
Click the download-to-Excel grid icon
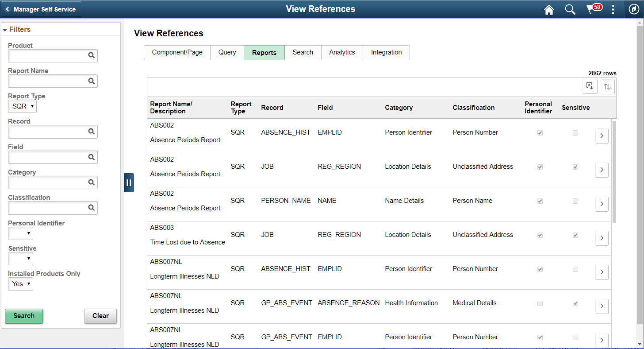pos(590,86)
